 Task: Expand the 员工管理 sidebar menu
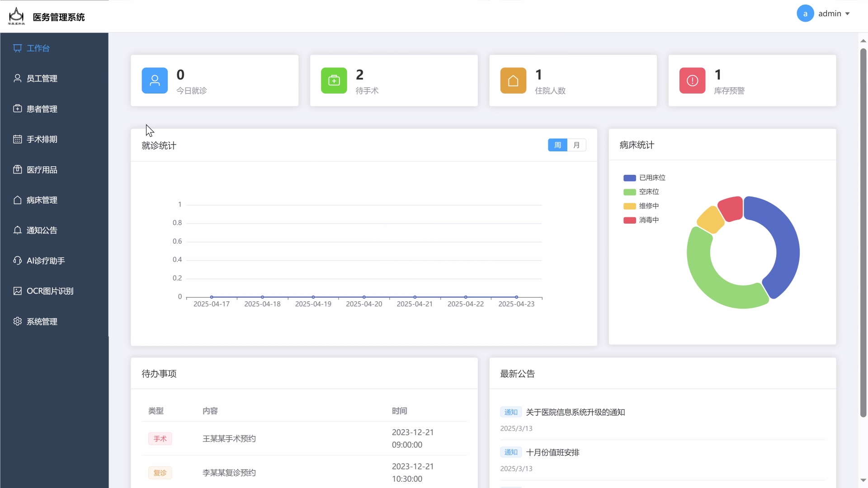pos(42,79)
